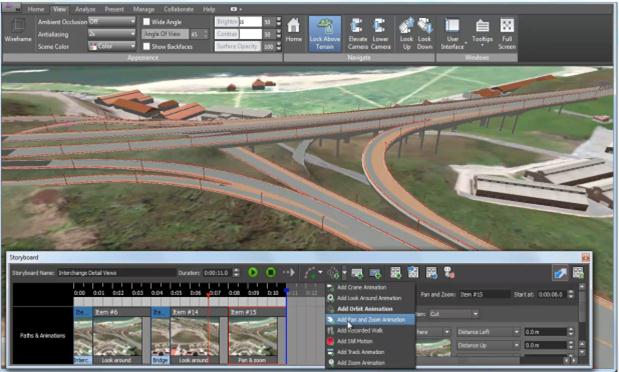Click the first screen-with-green-plus icon in Storyboard toolbar
Screen dimensions: 619x372
tap(357, 273)
